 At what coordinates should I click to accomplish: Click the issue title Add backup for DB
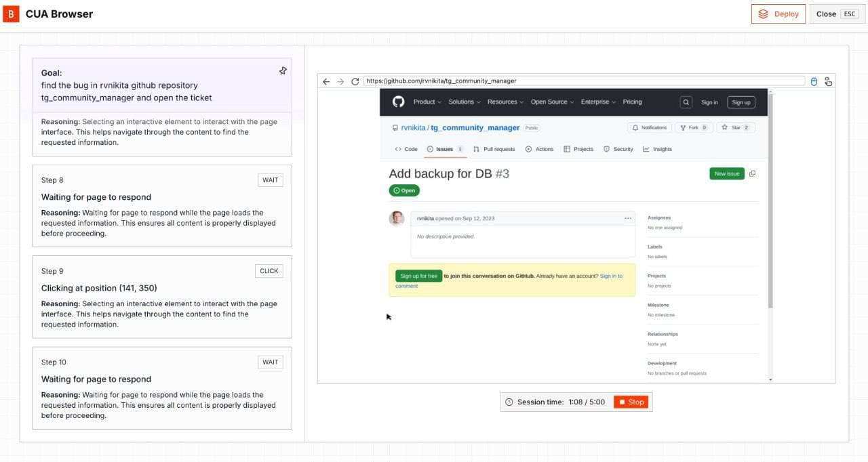point(440,173)
